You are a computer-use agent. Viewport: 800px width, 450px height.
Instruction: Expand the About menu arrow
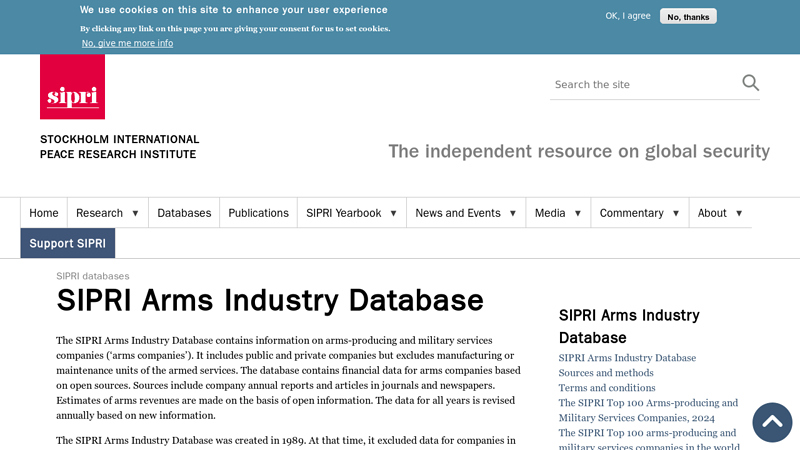point(739,213)
